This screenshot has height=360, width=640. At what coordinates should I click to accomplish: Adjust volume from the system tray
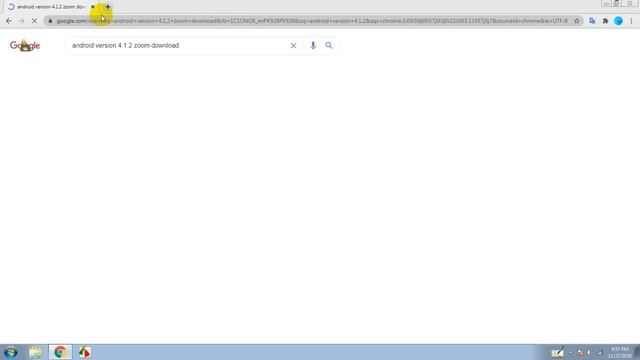pyautogui.click(x=590, y=352)
